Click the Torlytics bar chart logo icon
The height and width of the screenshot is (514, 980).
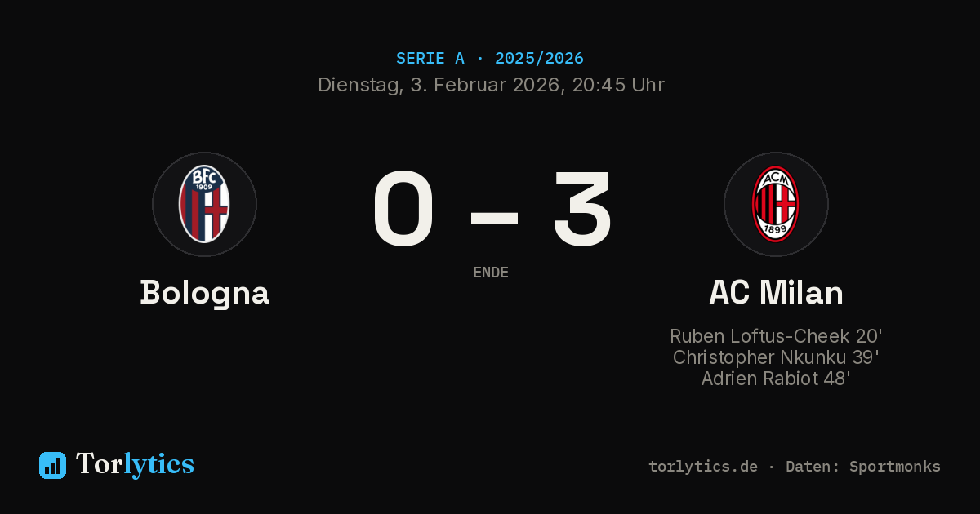(52, 465)
